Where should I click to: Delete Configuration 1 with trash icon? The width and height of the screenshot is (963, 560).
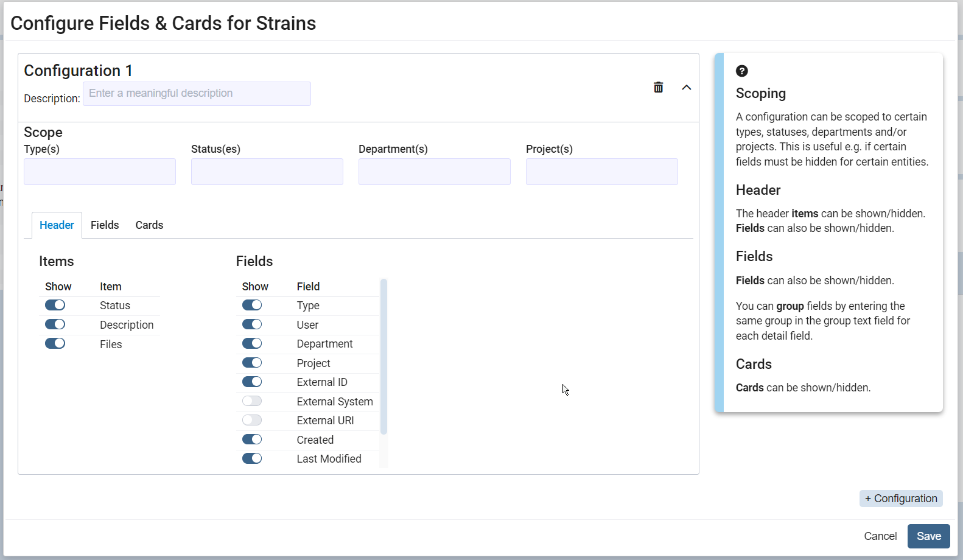click(x=658, y=87)
